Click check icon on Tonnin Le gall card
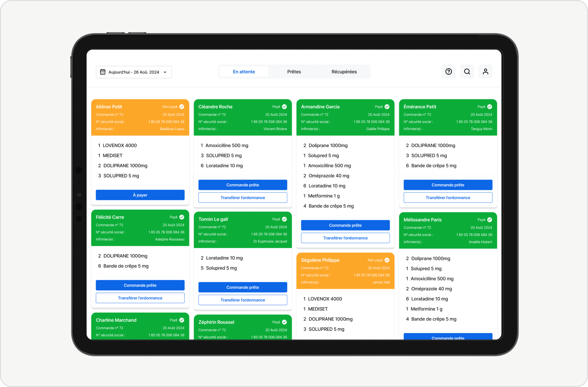Viewport: 588px width, 387px height. [x=284, y=219]
